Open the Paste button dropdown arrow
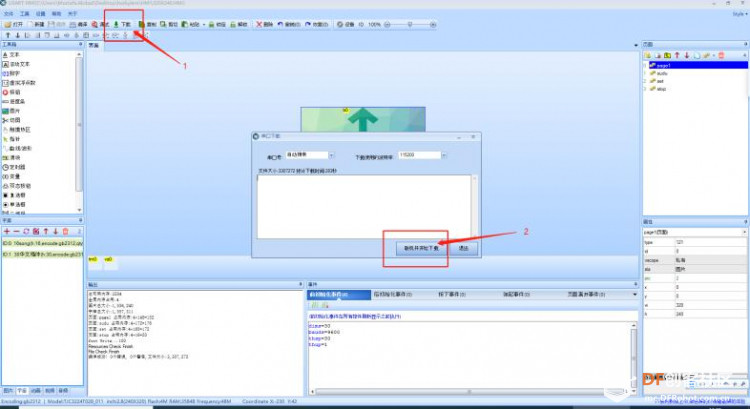This screenshot has width=750, height=409. click(x=204, y=24)
